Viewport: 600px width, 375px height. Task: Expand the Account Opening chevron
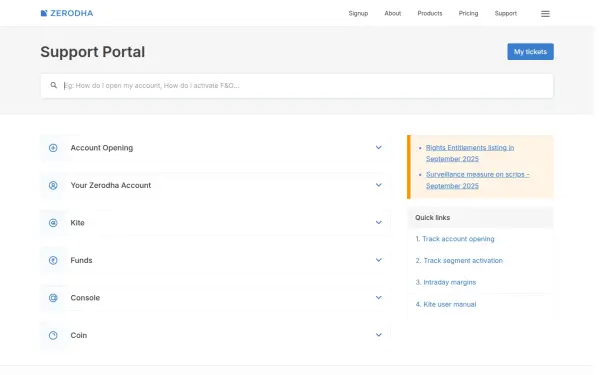click(x=378, y=148)
